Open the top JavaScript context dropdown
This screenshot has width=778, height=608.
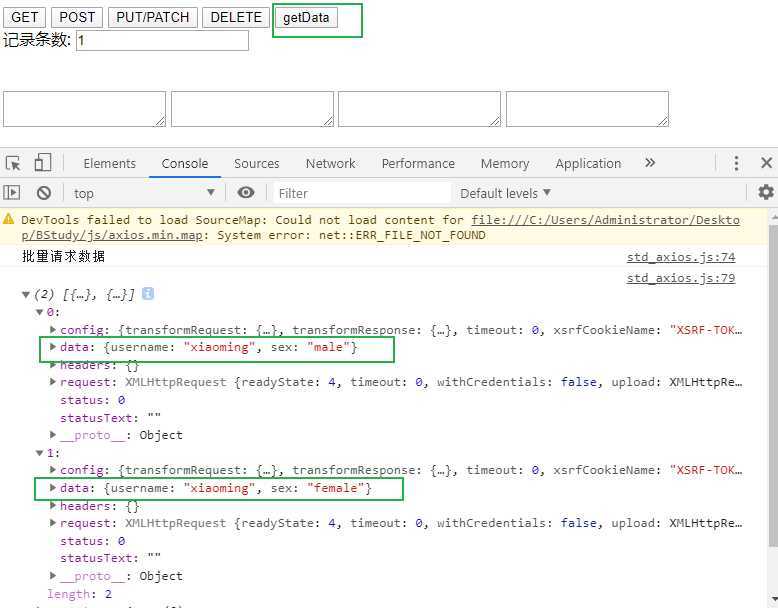point(144,193)
